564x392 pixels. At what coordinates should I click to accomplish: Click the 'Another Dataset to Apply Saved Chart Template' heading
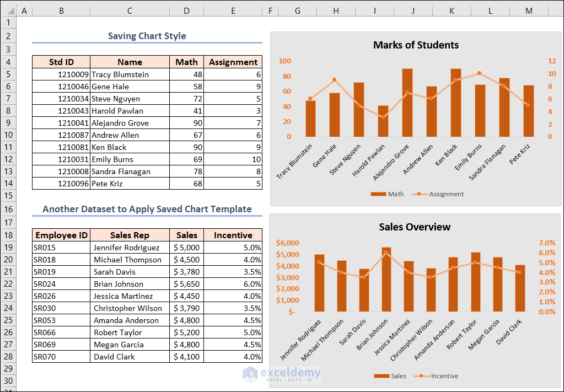(147, 210)
